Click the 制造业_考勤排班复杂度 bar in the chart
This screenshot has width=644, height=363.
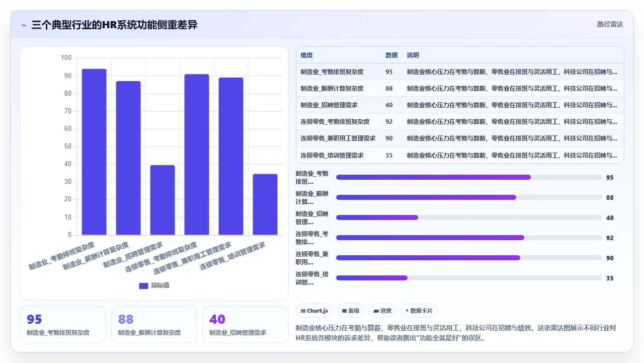94,152
